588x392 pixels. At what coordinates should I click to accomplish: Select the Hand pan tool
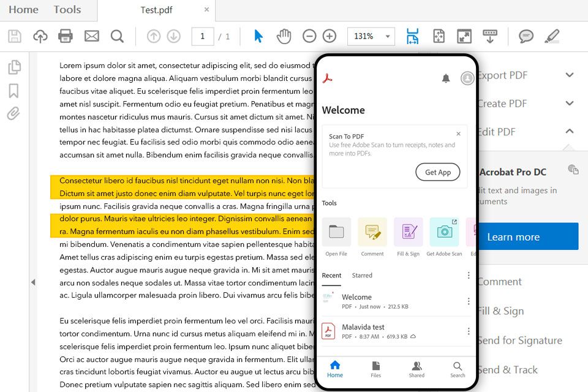[284, 36]
